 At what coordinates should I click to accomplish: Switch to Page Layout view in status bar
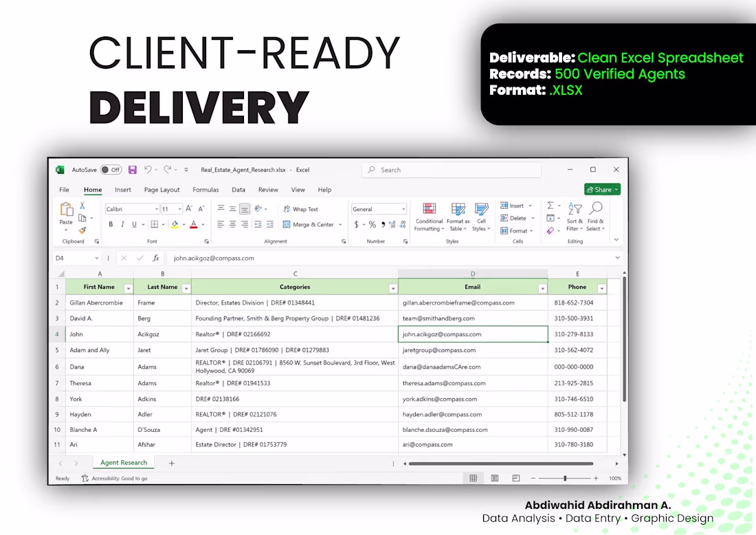[x=495, y=478]
